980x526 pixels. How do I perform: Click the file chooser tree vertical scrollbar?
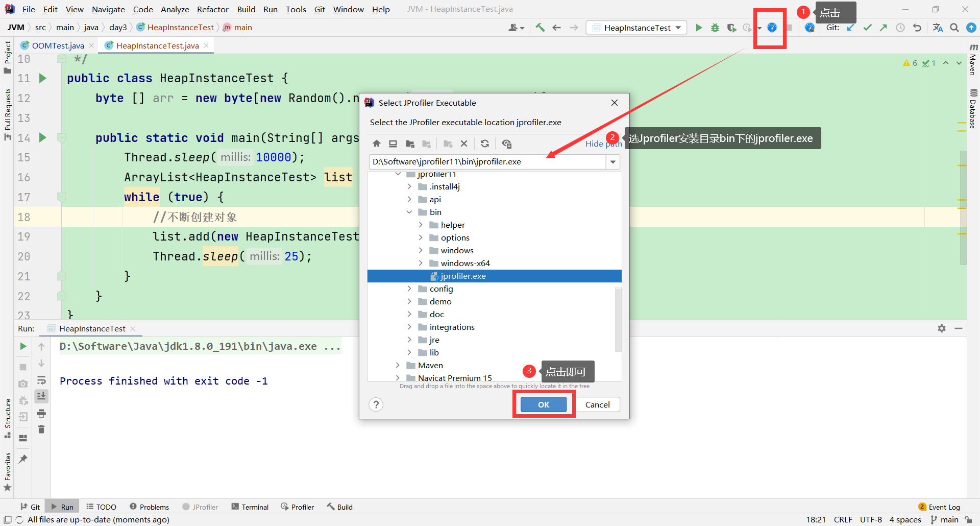[618, 319]
